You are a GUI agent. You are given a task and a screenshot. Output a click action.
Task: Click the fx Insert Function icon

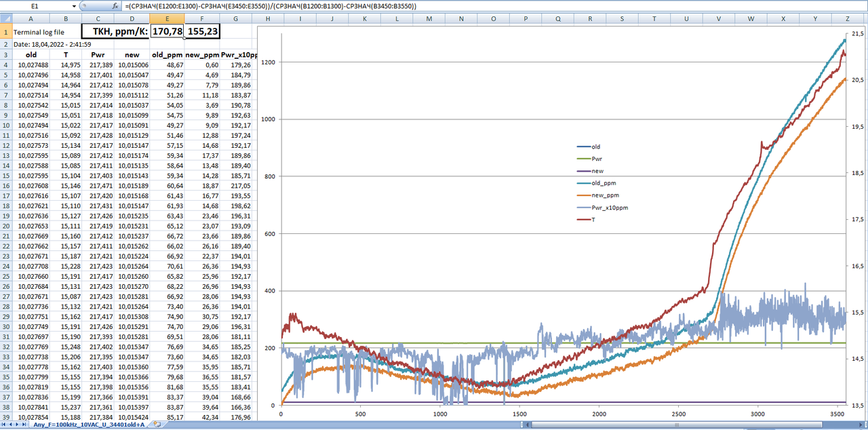(116, 5)
